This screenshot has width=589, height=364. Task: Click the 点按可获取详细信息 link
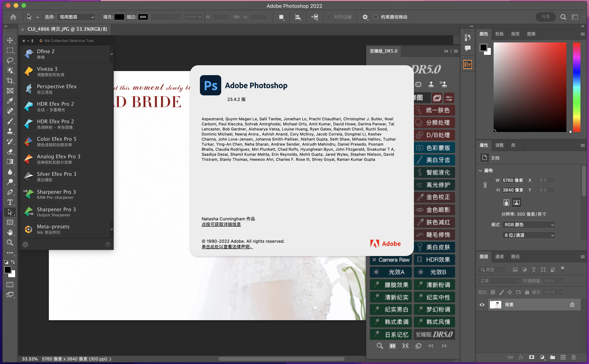tap(221, 224)
